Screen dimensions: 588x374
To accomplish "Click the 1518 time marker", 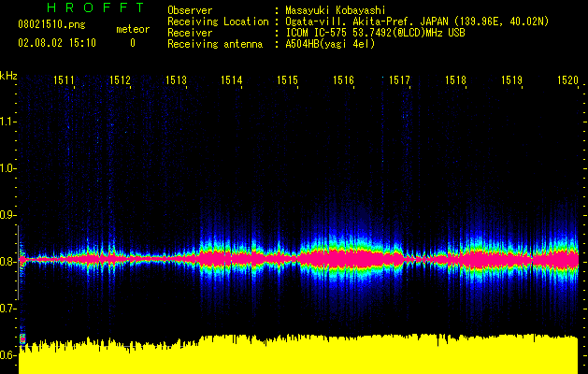I will (x=455, y=80).
